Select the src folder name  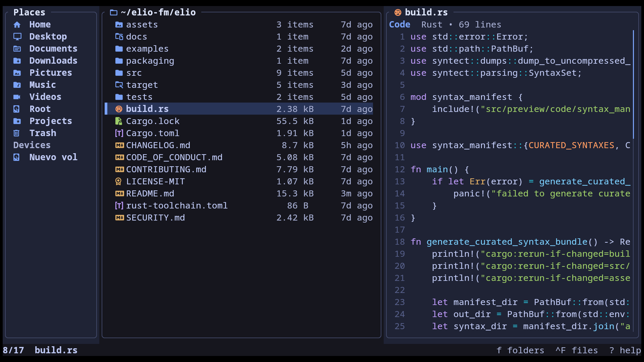click(x=134, y=73)
